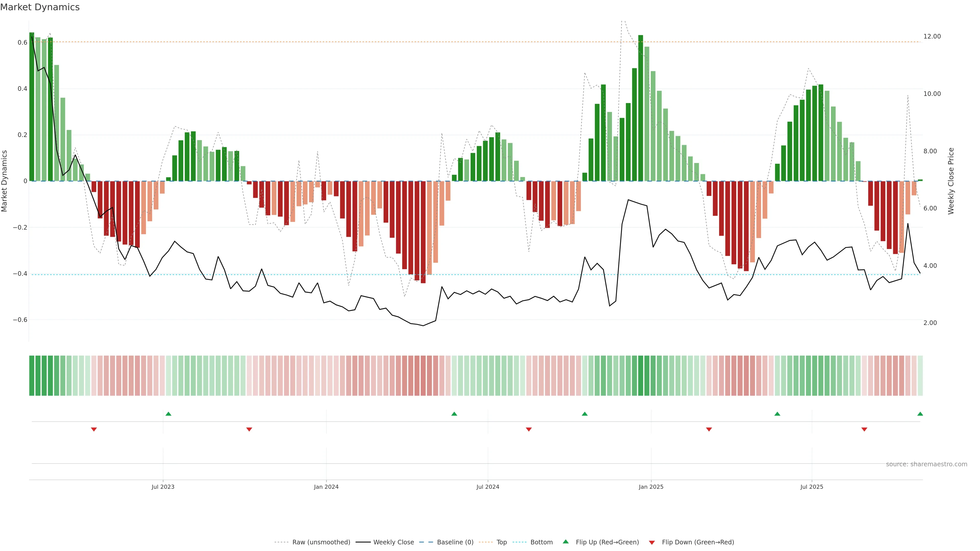
Task: Click the 12.00 right-axis price label
Action: point(932,36)
